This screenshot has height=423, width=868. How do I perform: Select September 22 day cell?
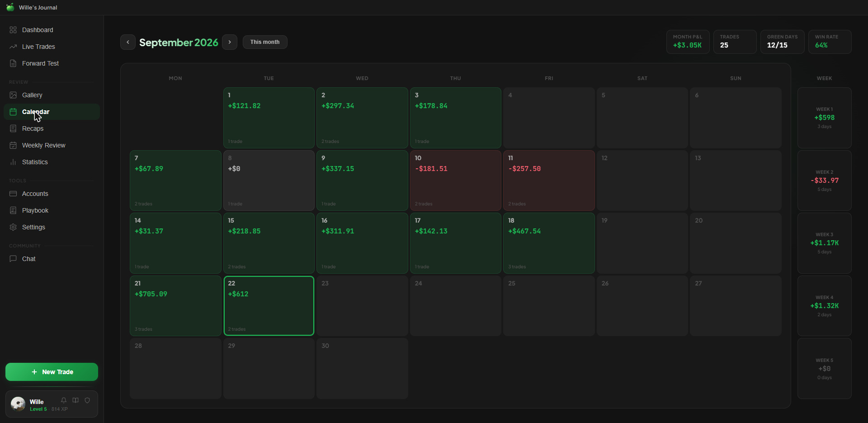pos(269,306)
